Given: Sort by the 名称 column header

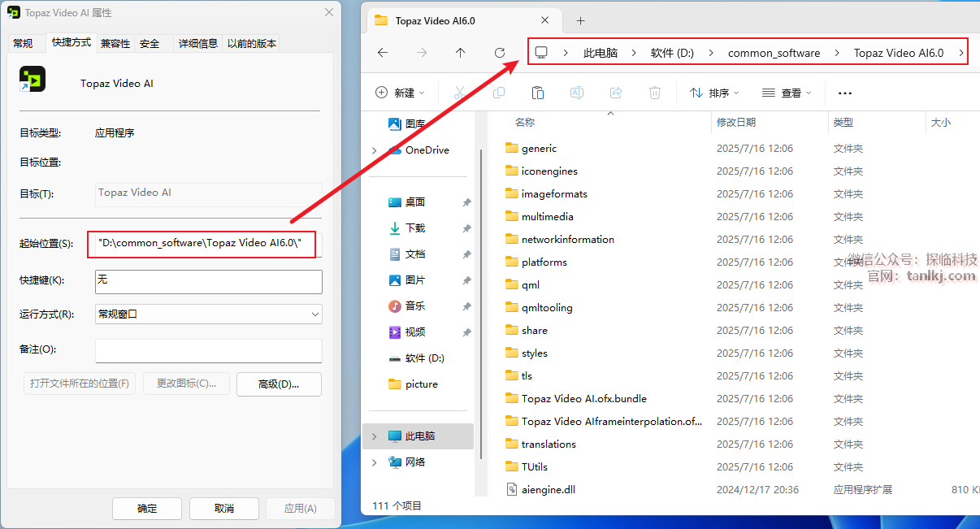Looking at the screenshot, I should 525,123.
